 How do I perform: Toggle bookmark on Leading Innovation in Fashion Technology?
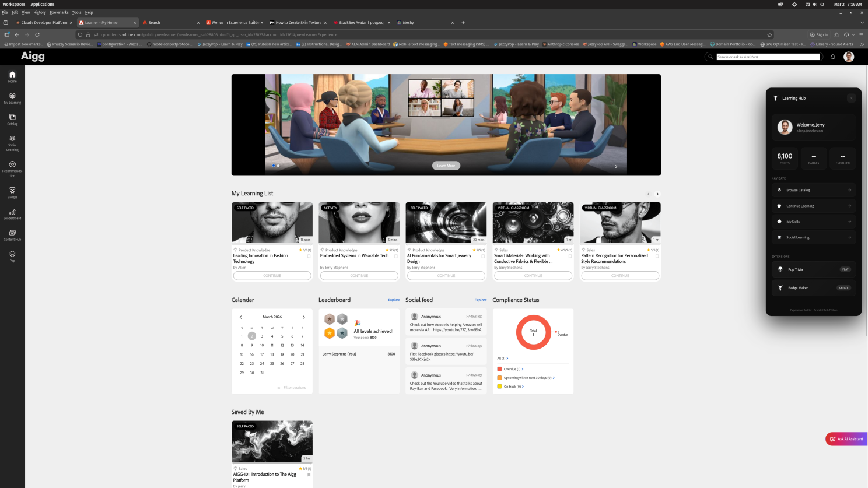pyautogui.click(x=309, y=256)
